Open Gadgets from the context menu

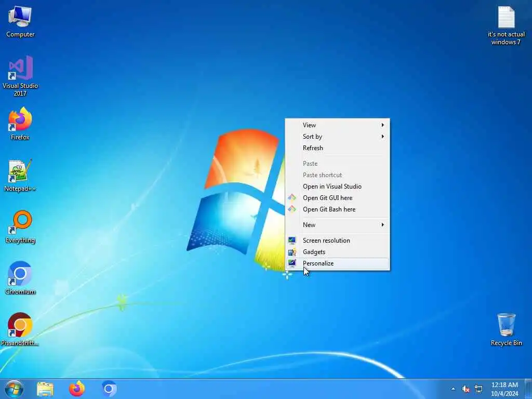point(337,252)
